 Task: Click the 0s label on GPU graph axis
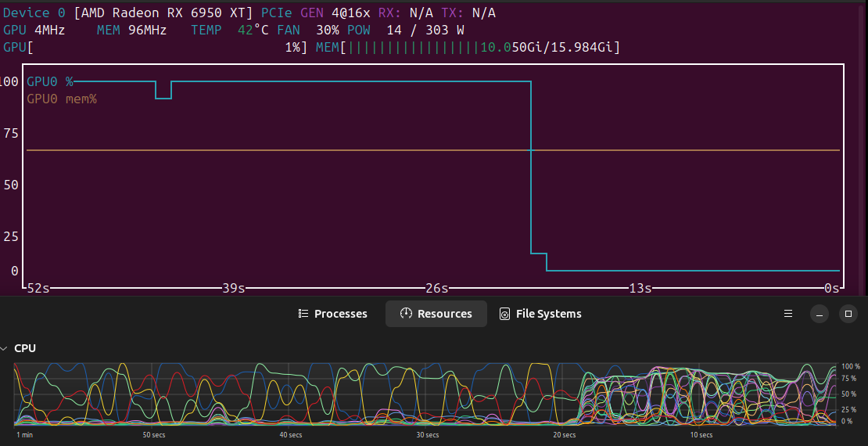(x=831, y=288)
